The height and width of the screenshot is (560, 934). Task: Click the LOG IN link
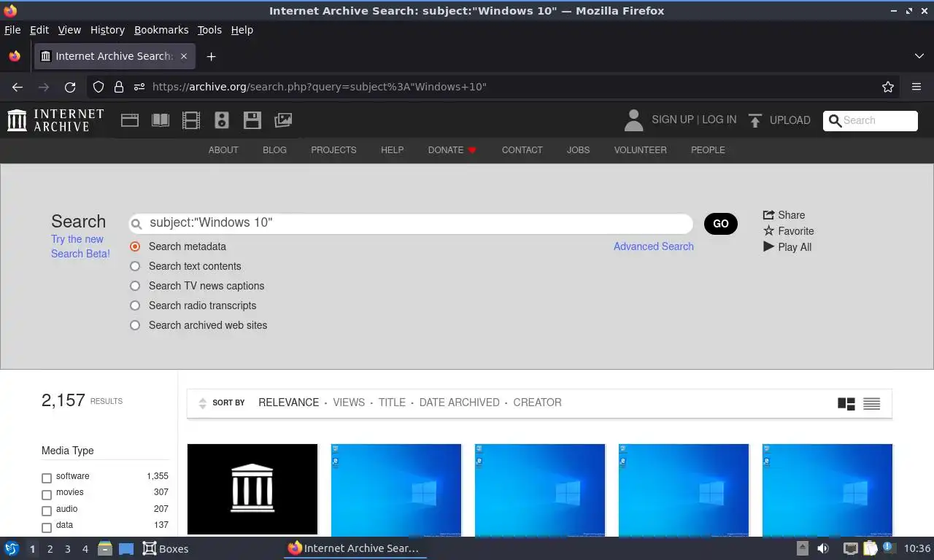pos(719,120)
